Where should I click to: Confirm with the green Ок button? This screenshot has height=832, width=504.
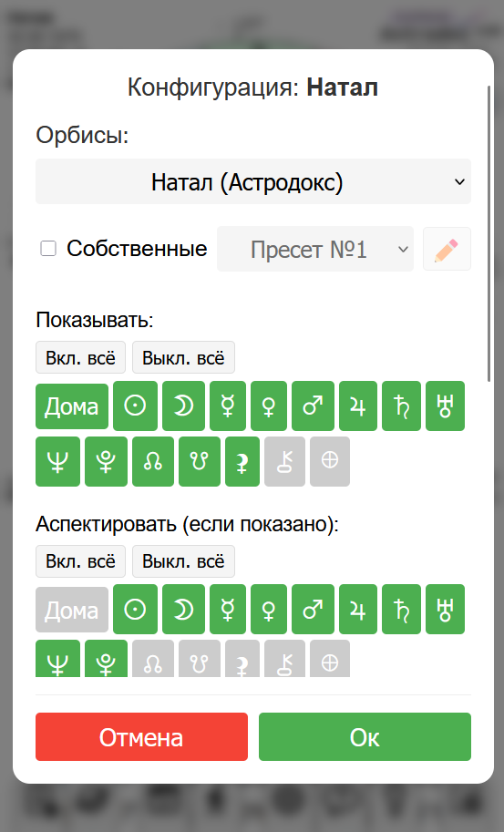[365, 736]
